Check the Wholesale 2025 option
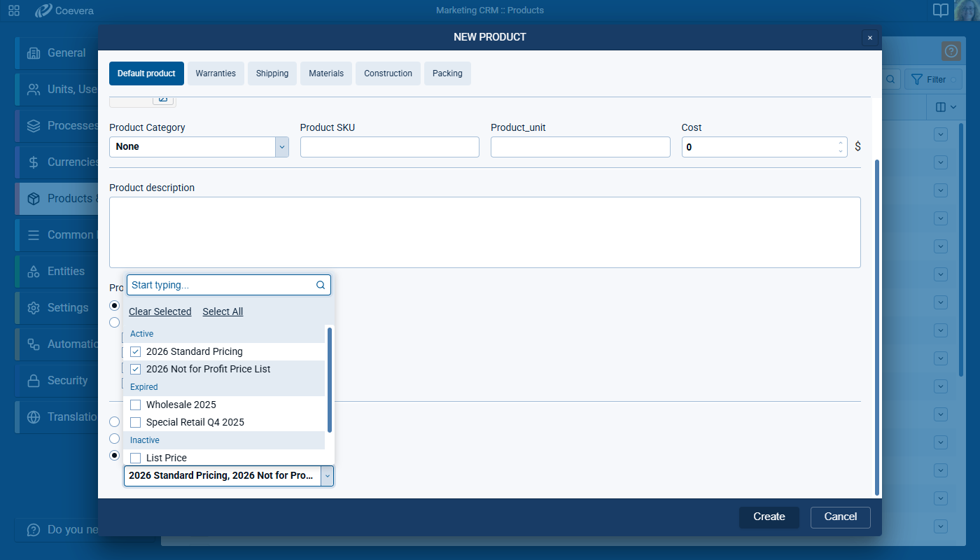This screenshot has height=560, width=980. [x=136, y=405]
